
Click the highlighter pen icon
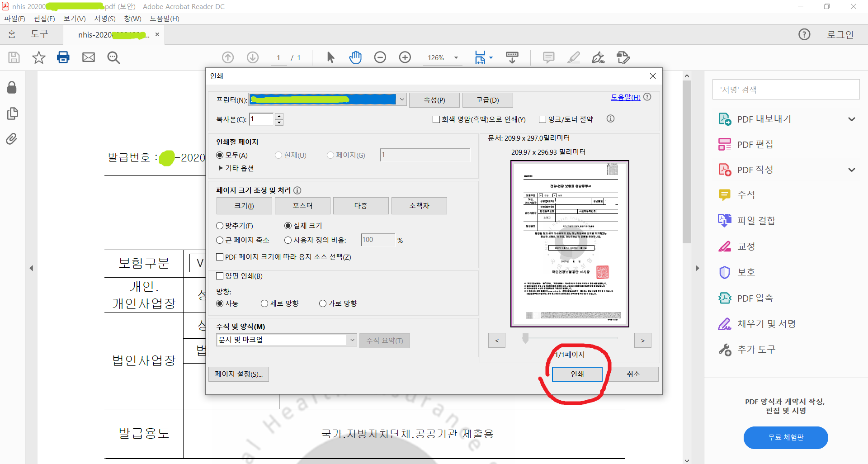point(574,57)
